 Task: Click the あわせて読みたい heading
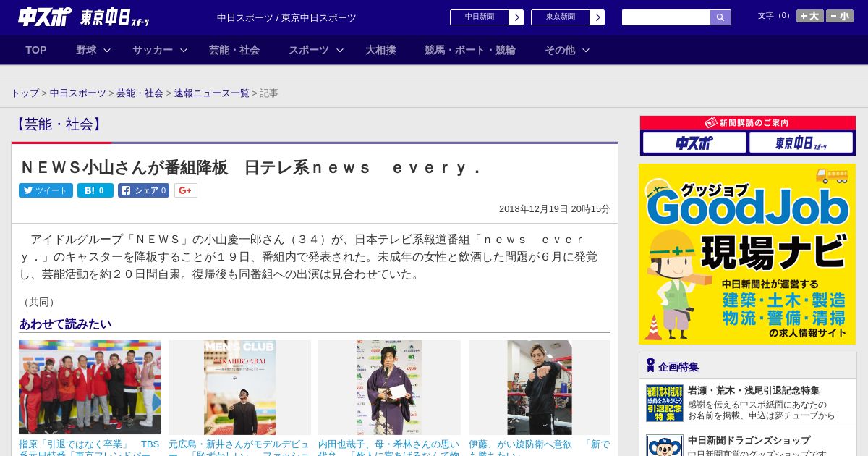click(x=65, y=324)
